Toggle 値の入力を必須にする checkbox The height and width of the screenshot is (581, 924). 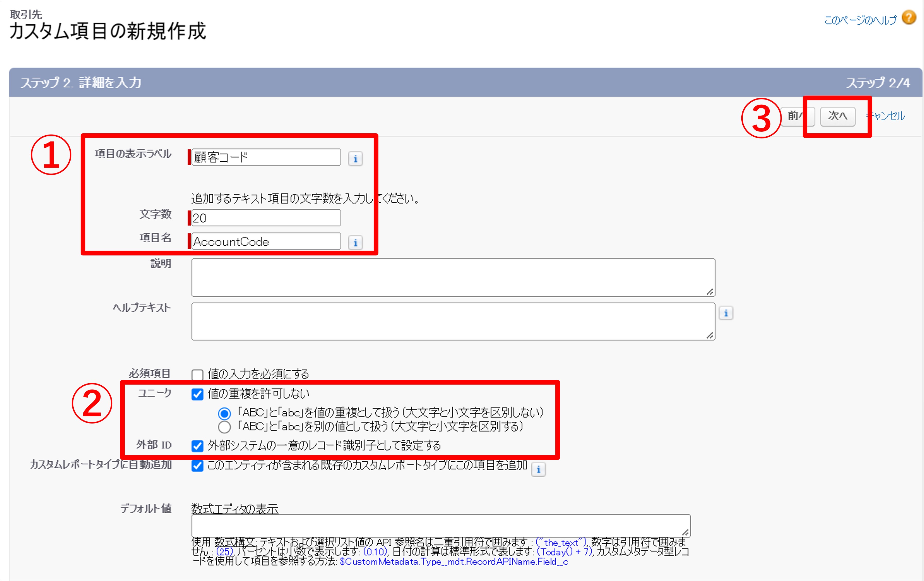click(x=197, y=375)
